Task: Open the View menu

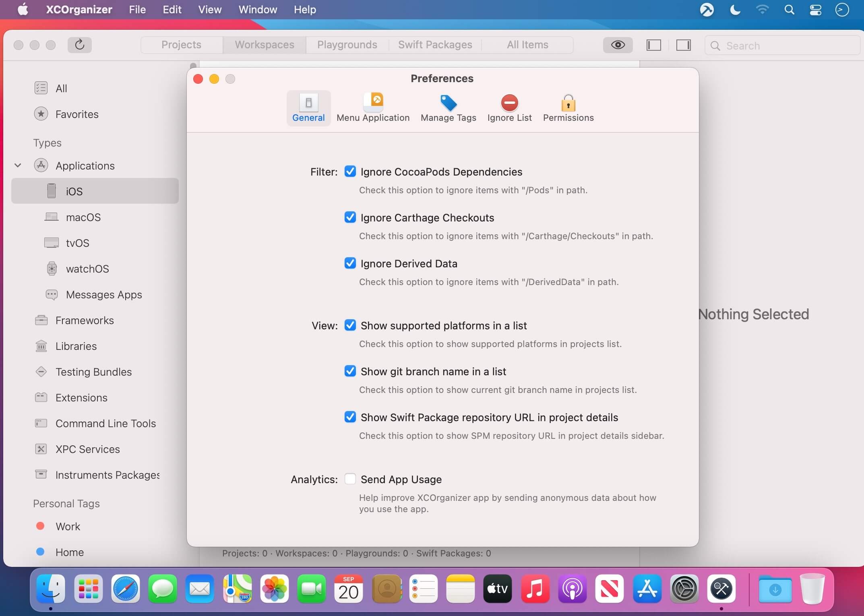Action: [209, 10]
